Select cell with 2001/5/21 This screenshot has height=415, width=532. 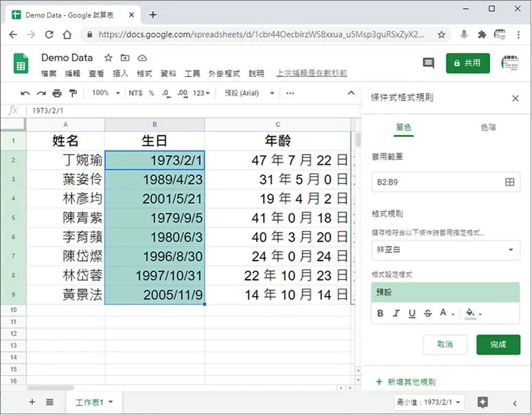tap(154, 199)
